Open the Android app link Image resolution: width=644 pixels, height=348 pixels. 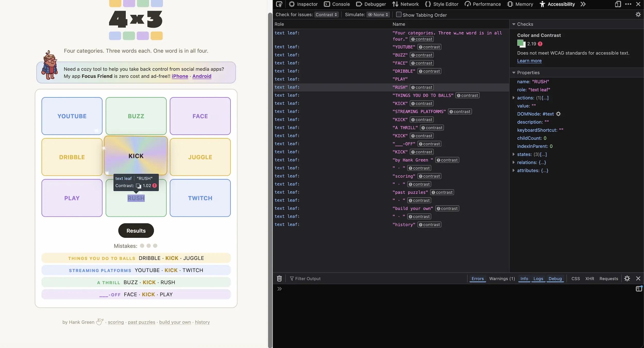202,76
